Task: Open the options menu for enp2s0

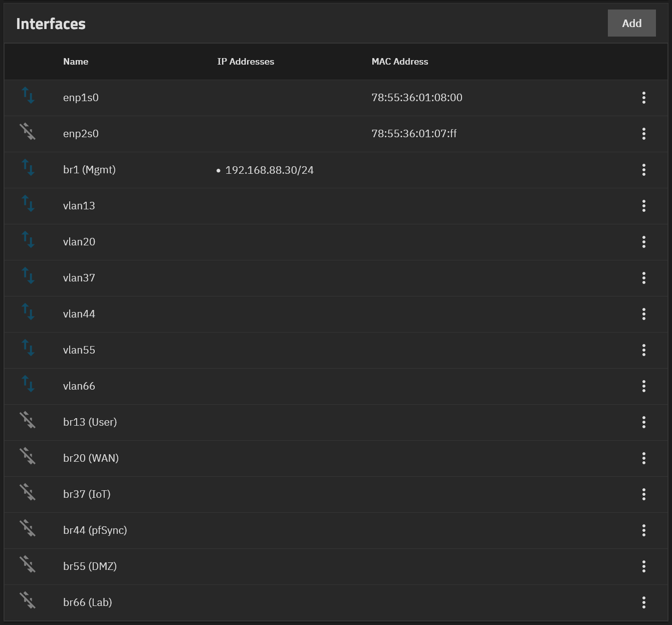Action: [643, 134]
